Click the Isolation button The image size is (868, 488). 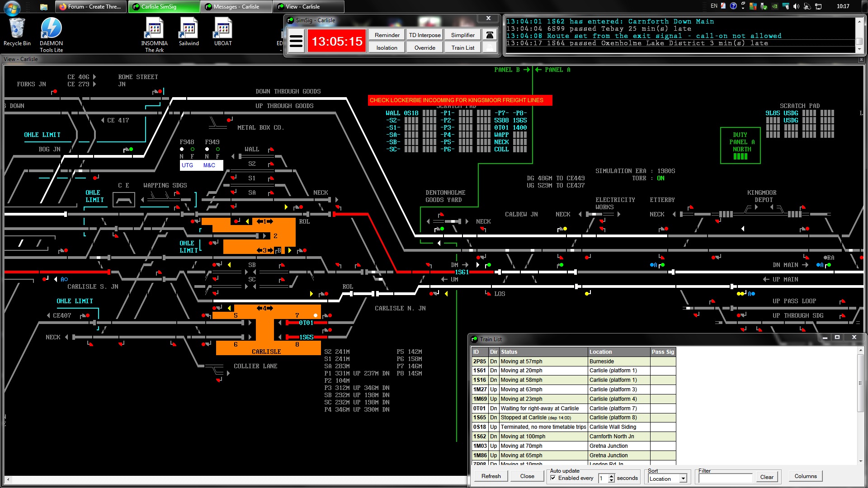point(387,47)
